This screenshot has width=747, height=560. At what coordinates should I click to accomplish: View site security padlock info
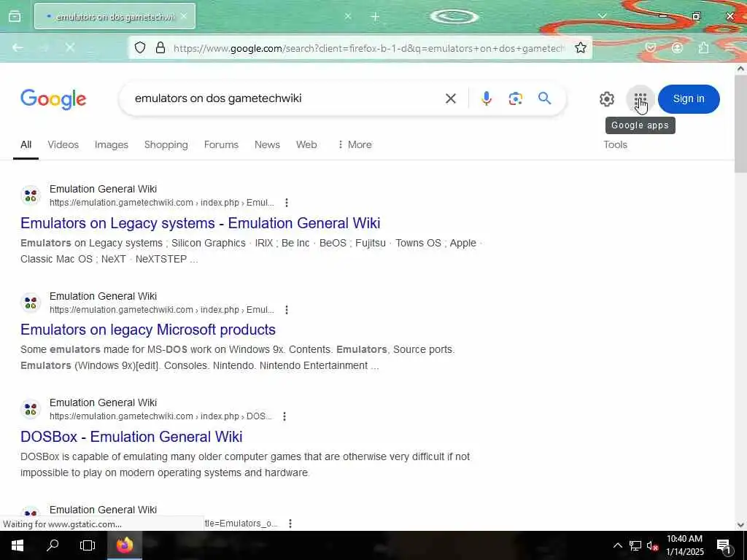click(x=160, y=47)
